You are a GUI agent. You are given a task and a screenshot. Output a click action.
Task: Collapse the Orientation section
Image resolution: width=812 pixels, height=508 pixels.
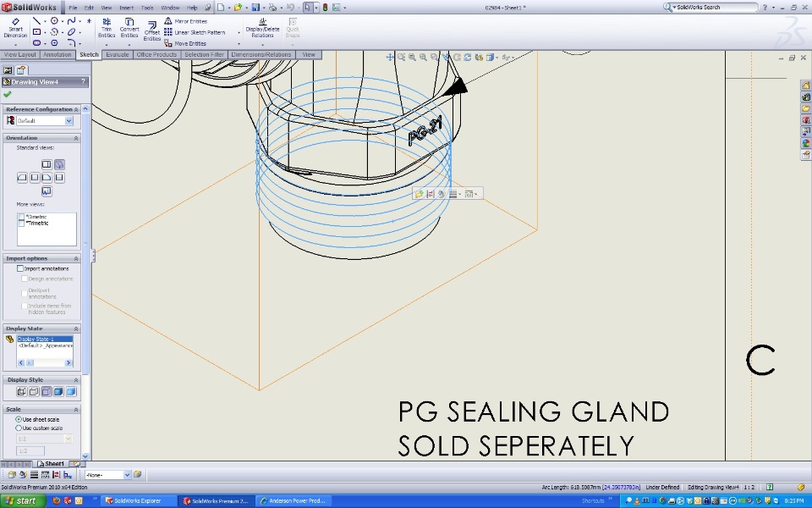(x=76, y=138)
